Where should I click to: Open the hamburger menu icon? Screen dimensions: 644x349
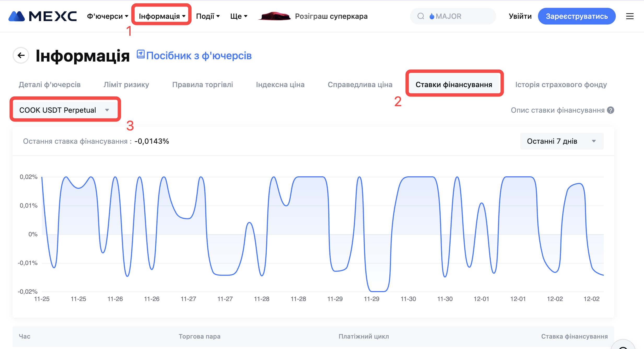tap(630, 16)
